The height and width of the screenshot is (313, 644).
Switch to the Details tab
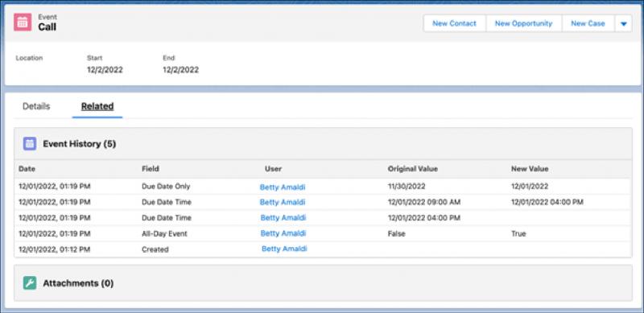[x=36, y=106]
